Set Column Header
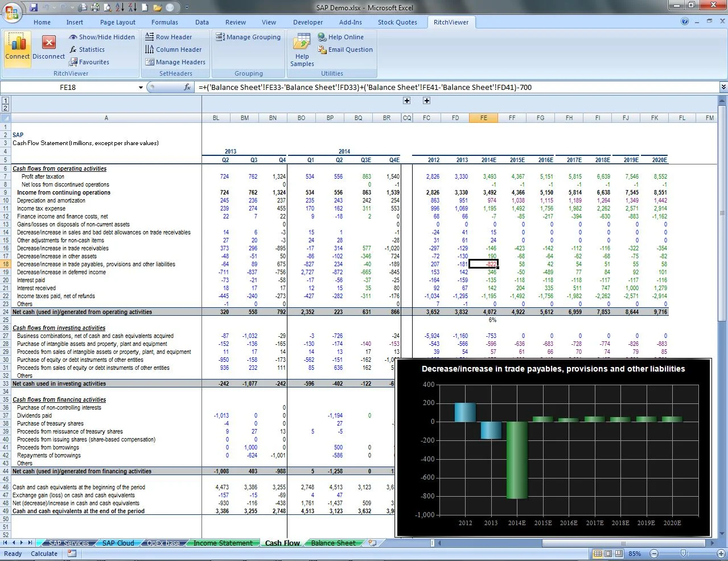The width and height of the screenshot is (728, 561). (174, 49)
